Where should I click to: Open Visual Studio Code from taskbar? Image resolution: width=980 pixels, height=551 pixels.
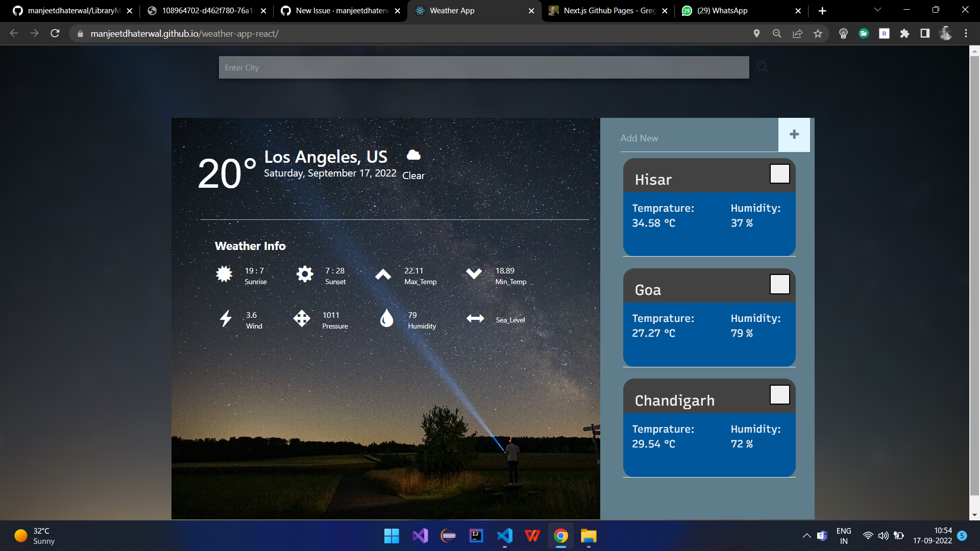point(504,536)
